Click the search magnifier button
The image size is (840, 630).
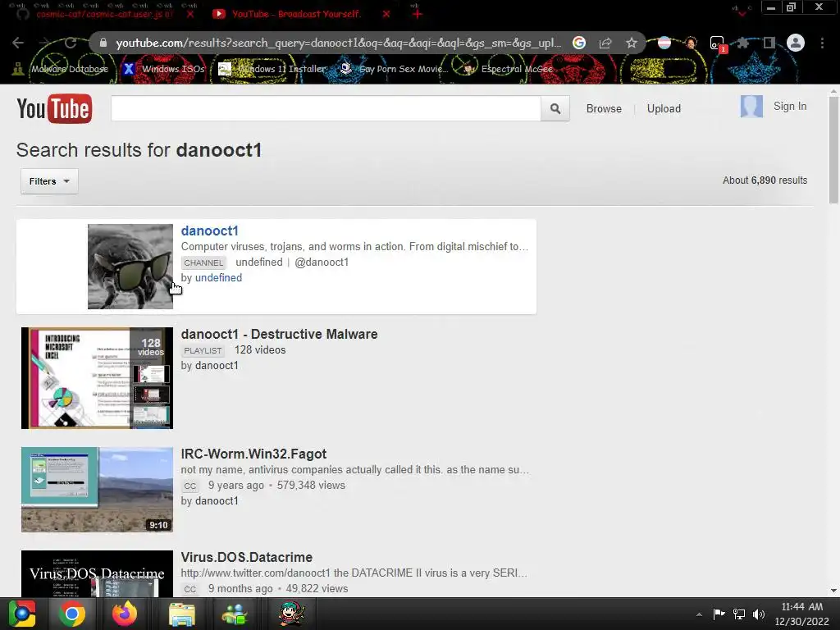click(555, 109)
